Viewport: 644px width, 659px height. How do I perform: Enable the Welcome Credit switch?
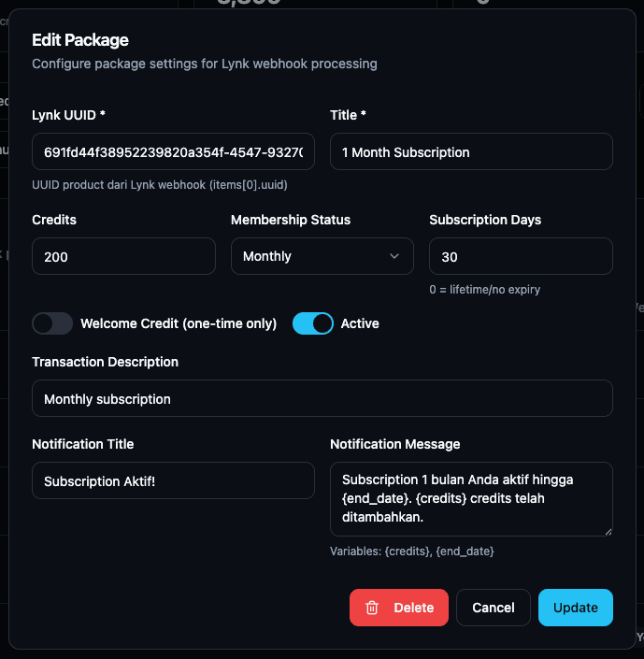click(x=52, y=323)
